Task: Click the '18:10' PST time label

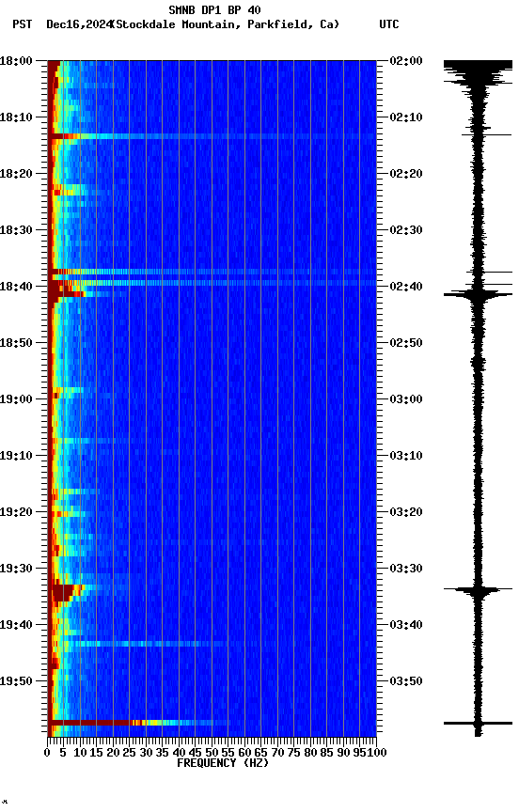Action: click(16, 117)
